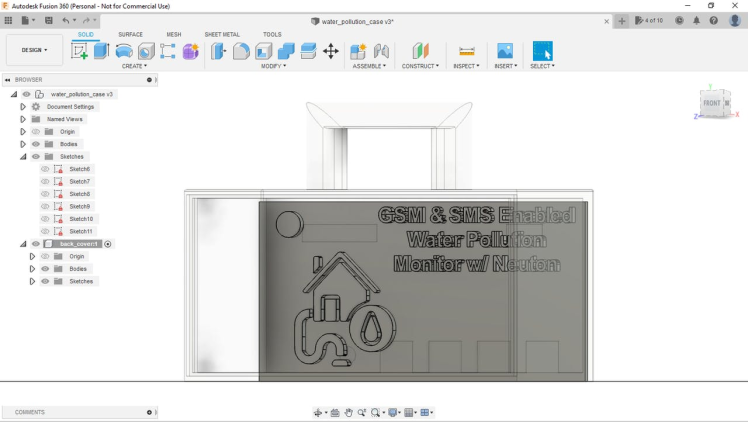The height and width of the screenshot is (422, 748).
Task: Select the water_pollution_case v3 document tab
Action: [x=352, y=21]
